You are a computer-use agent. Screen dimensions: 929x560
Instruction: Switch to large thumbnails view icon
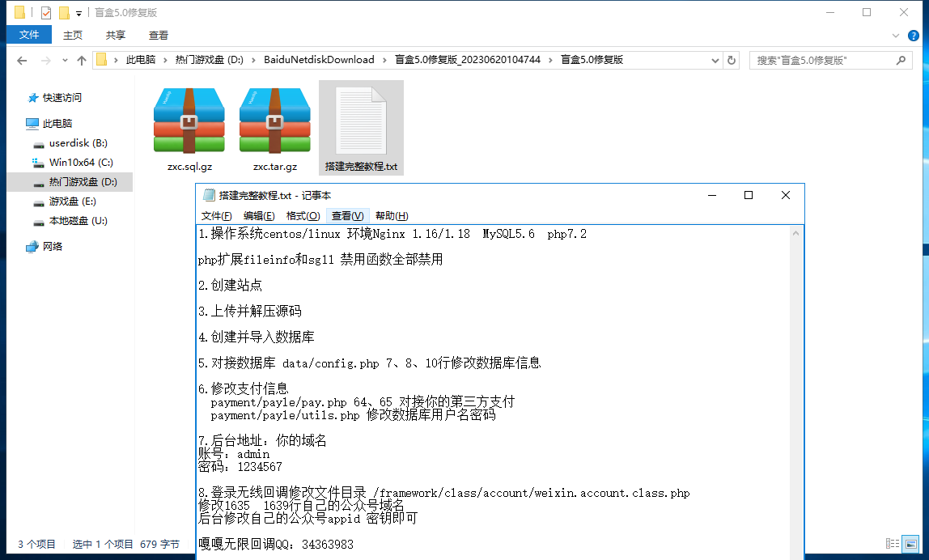911,545
